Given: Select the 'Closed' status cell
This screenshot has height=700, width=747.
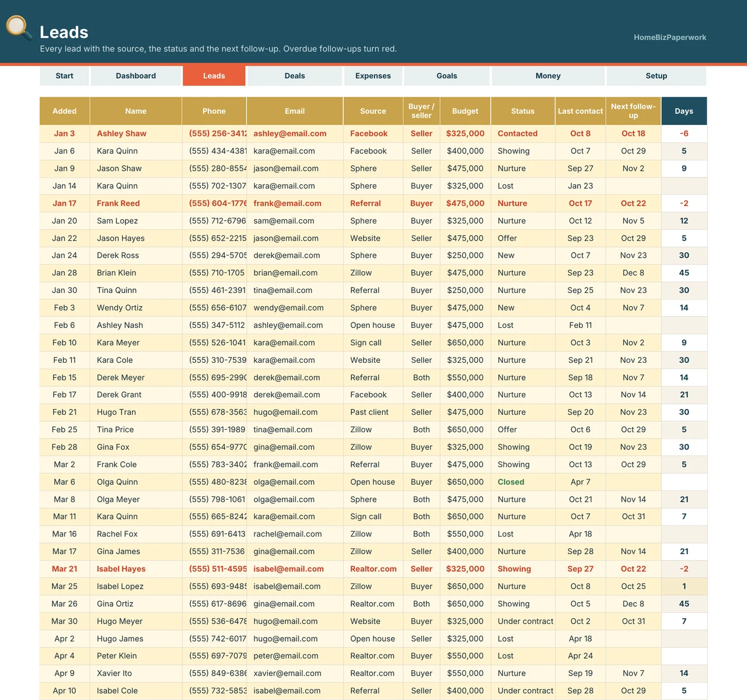Looking at the screenshot, I should tap(523, 482).
